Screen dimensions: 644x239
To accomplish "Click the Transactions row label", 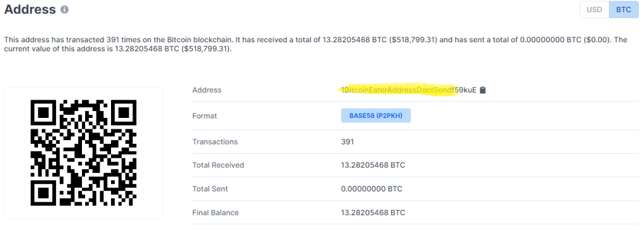I will click(x=215, y=142).
